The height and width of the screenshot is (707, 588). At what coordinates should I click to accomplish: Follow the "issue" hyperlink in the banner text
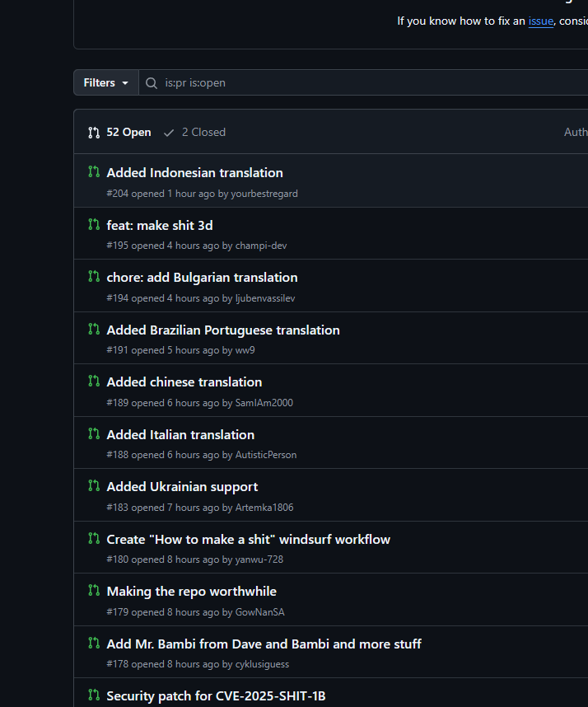click(x=540, y=21)
